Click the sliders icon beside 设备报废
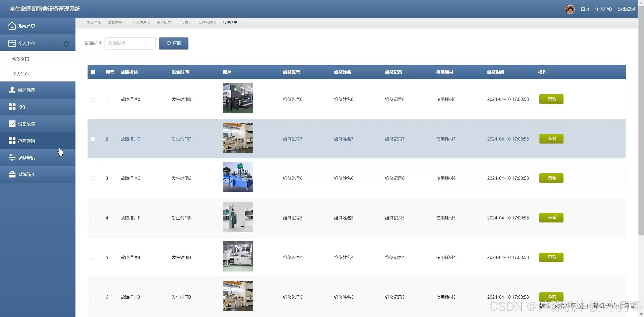This screenshot has height=317, width=644. pos(12,157)
